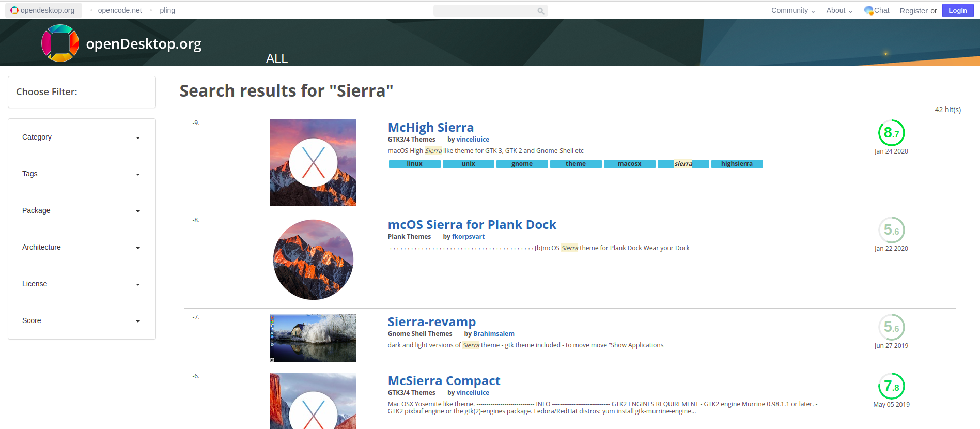Screen dimensions: 980x429
Task: Select the ALL category tab
Action: (277, 58)
